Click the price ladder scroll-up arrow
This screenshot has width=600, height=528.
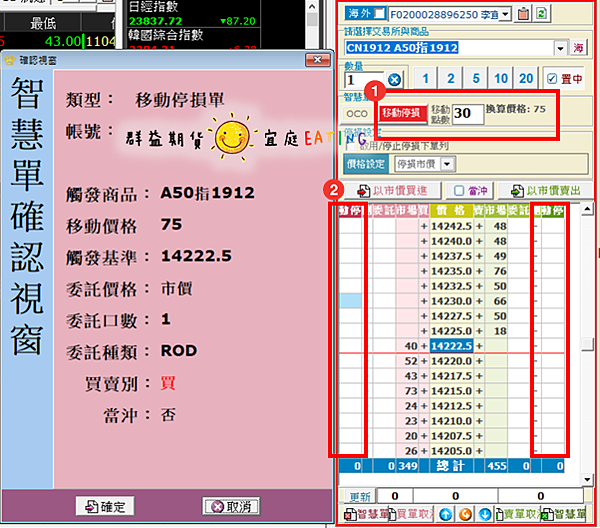click(x=586, y=209)
